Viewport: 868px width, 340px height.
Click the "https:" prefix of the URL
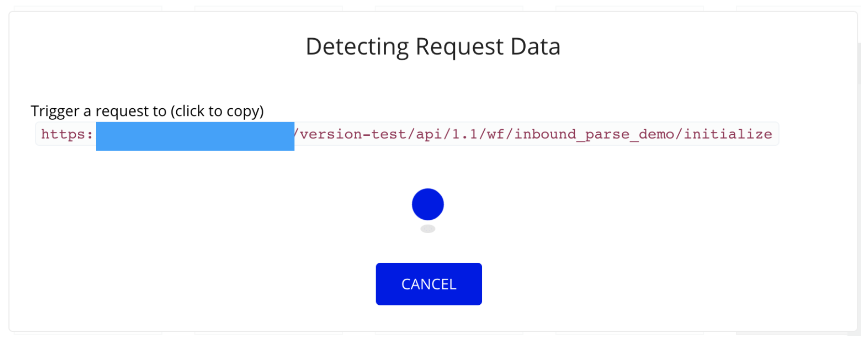(67, 134)
